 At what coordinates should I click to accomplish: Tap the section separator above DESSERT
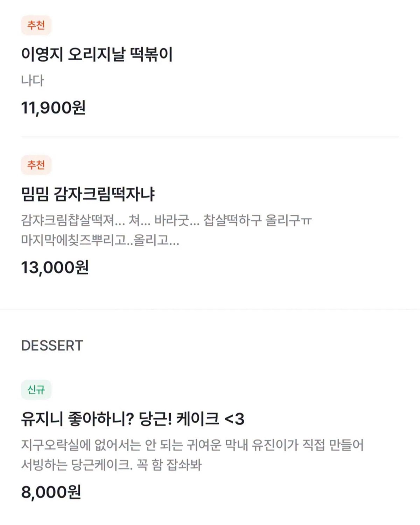coord(210,309)
